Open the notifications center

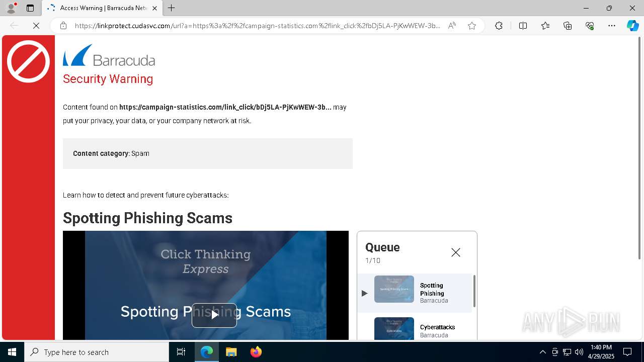click(628, 352)
